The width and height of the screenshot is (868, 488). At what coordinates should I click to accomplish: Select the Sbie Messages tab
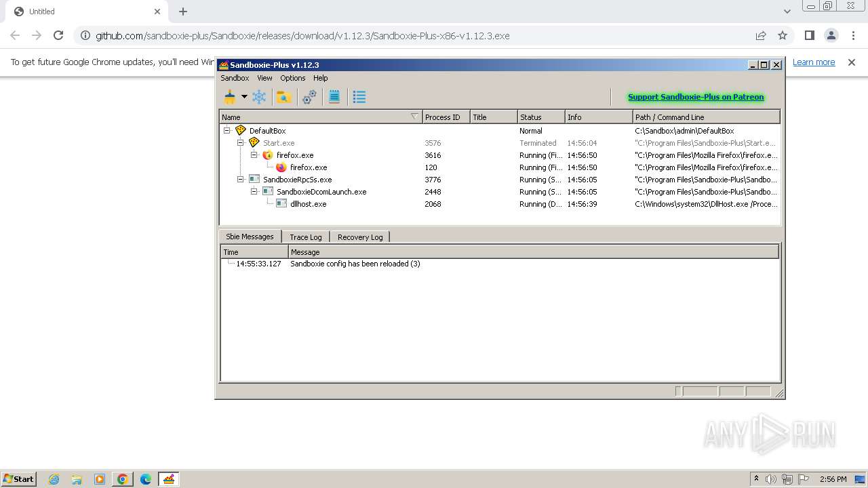(250, 237)
